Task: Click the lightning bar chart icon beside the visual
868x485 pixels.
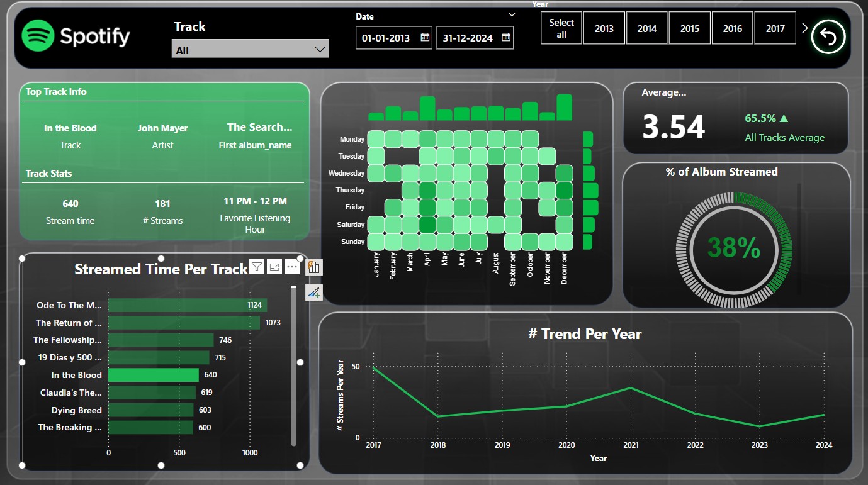Action: [x=313, y=268]
